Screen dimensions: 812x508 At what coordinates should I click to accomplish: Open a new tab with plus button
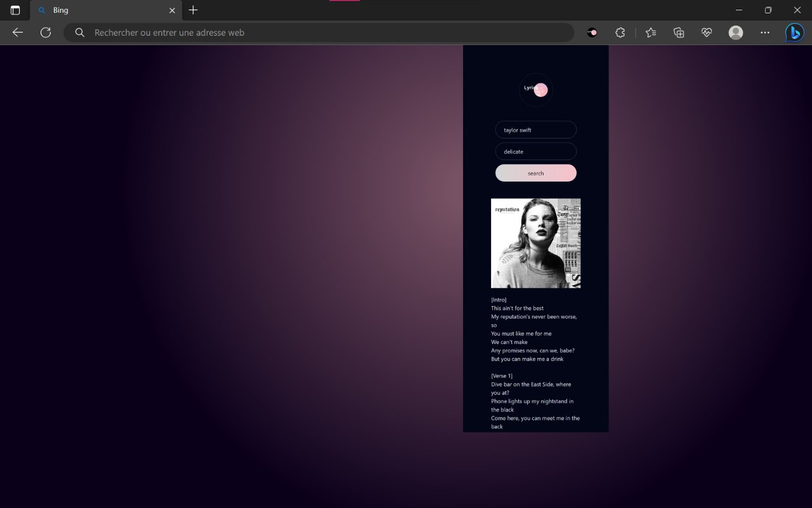(193, 10)
